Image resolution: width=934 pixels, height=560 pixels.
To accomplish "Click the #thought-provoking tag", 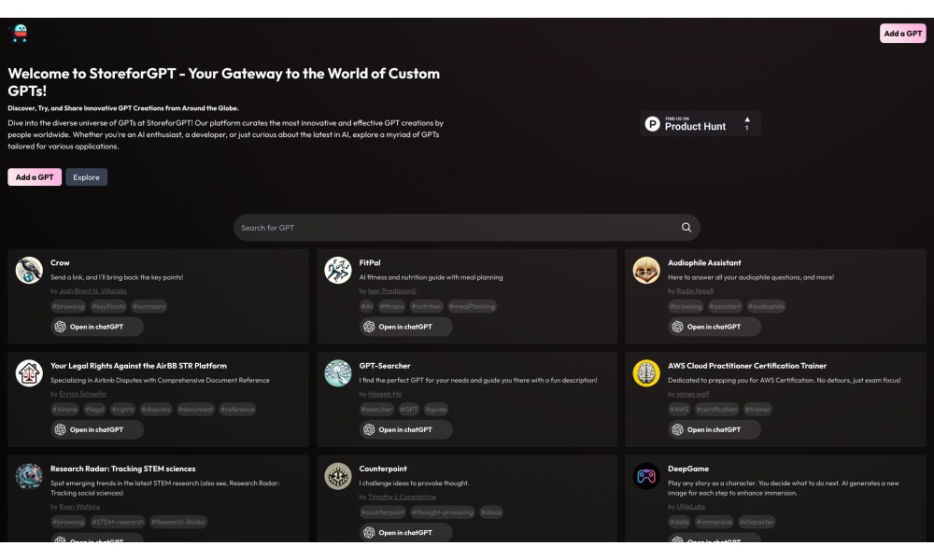I will [x=442, y=512].
